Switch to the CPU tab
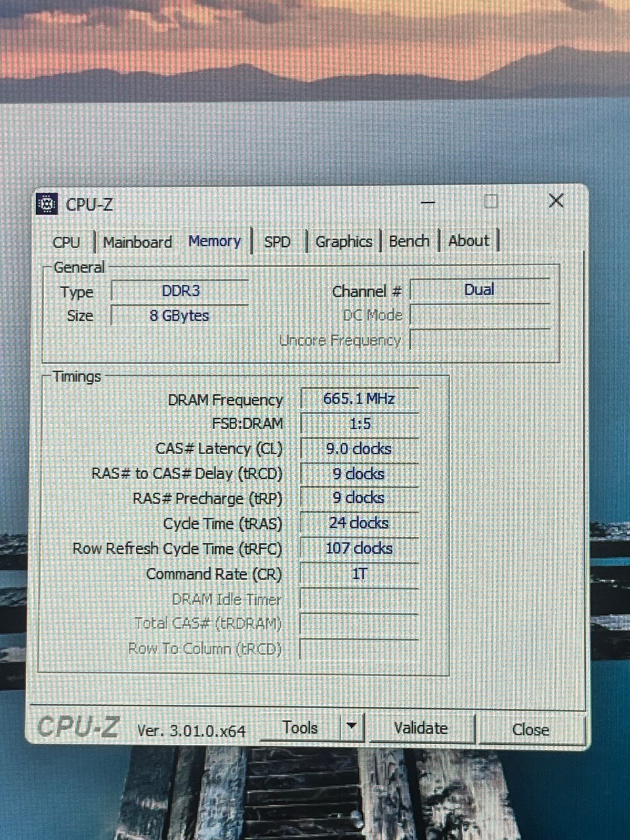This screenshot has width=630, height=840. [x=66, y=242]
